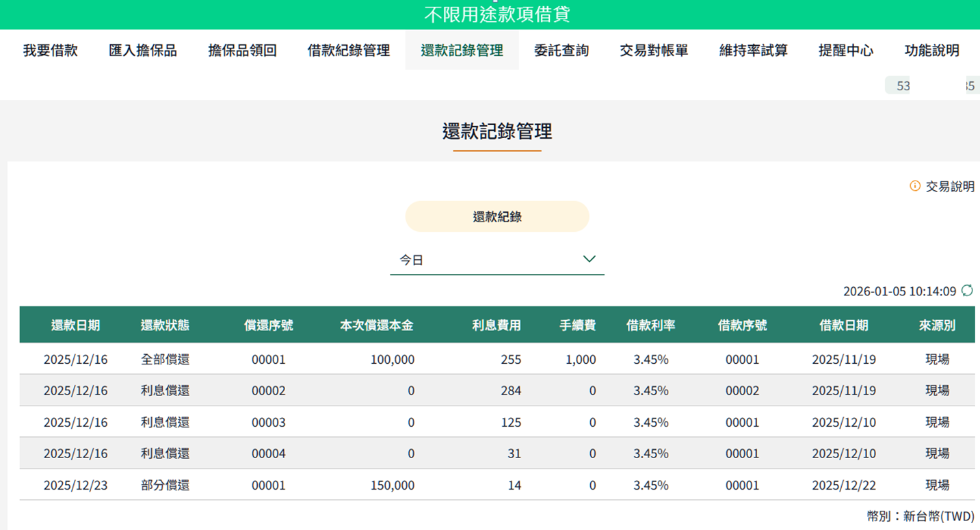Select the 全部償還 row with 100,000 principal
The image size is (980, 530).
496,359
